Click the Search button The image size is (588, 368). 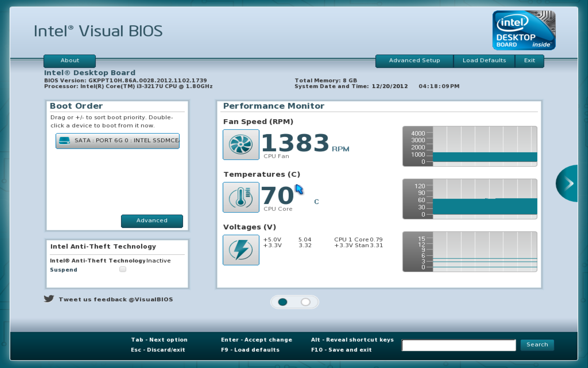pos(537,345)
